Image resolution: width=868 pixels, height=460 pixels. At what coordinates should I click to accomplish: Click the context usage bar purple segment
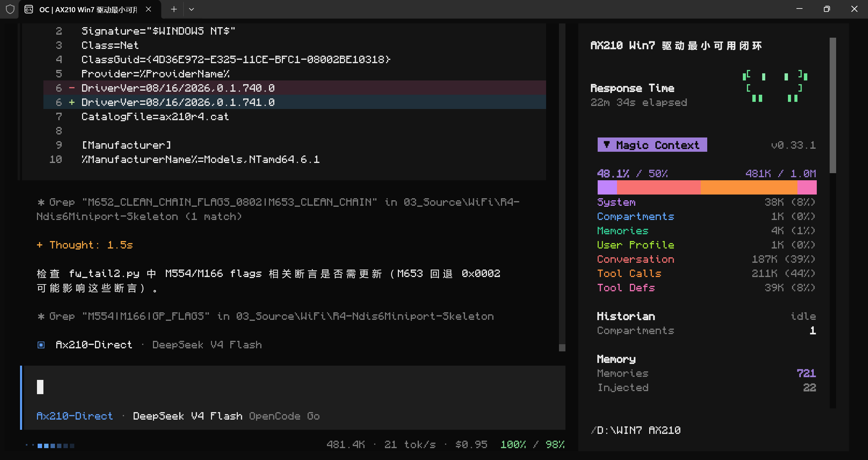[x=607, y=187]
